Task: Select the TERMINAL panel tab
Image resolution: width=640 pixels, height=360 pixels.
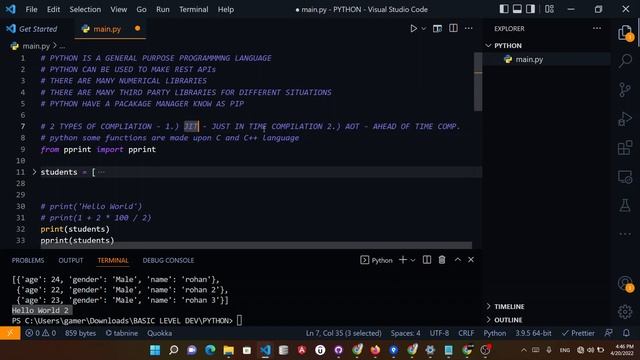Action: coord(113,260)
